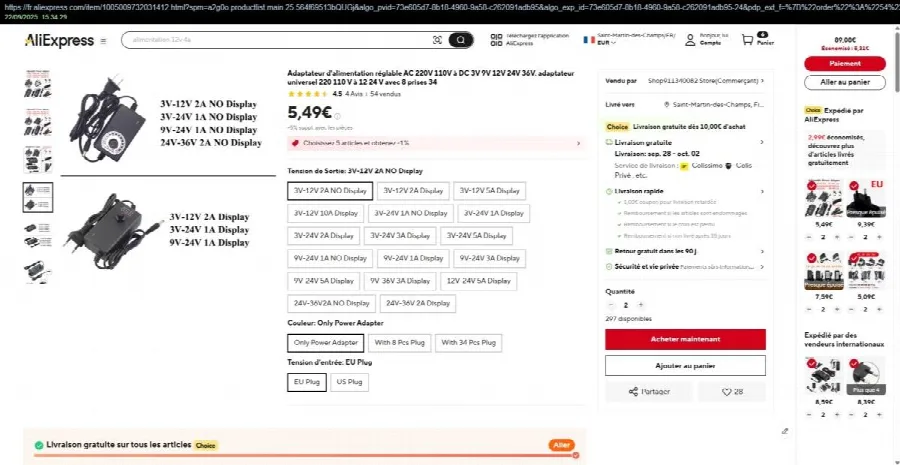This screenshot has width=900, height=465.
Task: Click the Aller au panier button
Action: [x=845, y=83]
